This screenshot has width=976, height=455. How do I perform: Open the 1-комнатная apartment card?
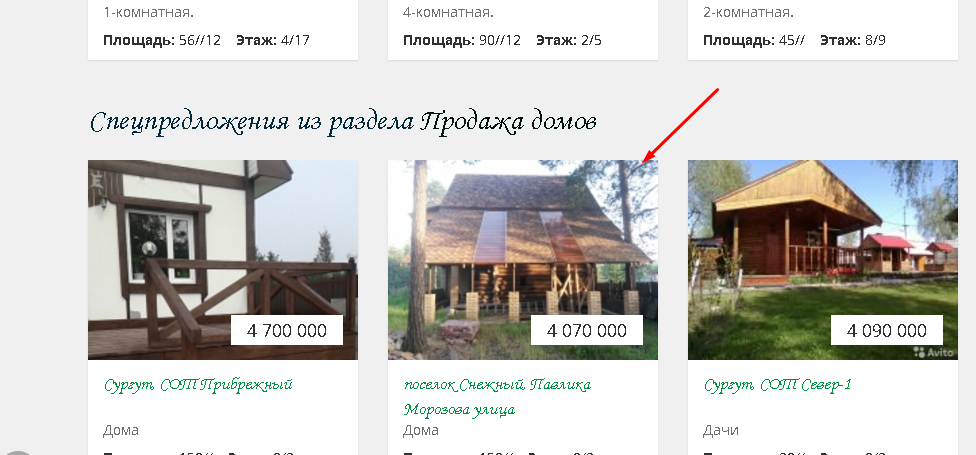[x=223, y=30]
